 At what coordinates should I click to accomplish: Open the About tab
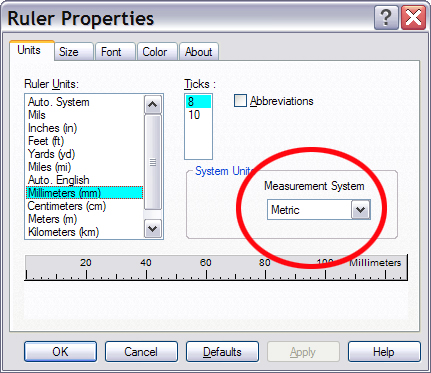[198, 52]
